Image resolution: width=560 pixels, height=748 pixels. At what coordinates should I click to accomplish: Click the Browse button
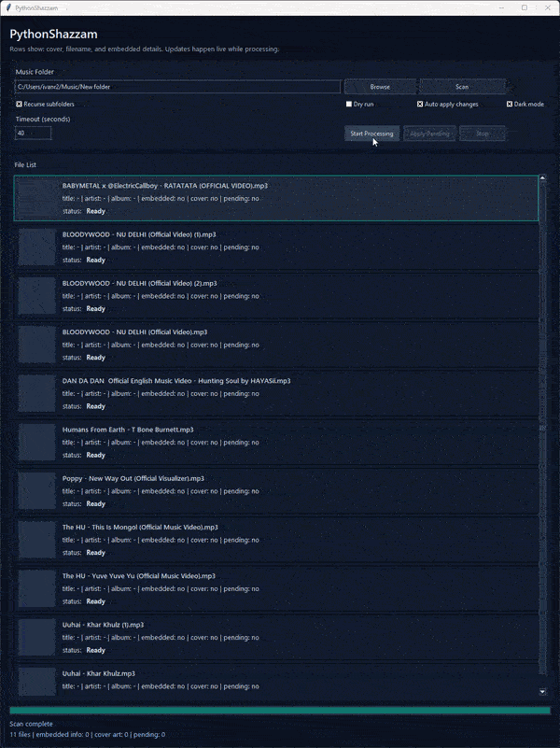[x=380, y=87]
